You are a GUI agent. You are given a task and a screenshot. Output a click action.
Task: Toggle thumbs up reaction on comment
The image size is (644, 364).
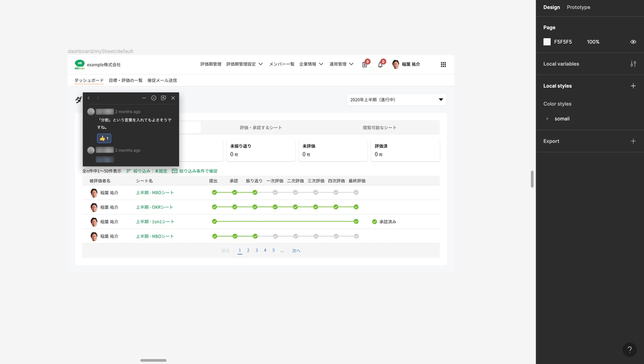tap(104, 139)
